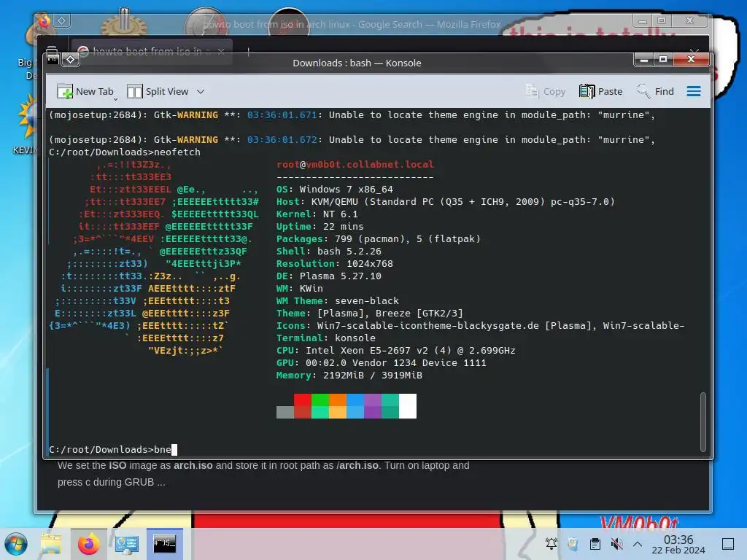
Task: Toggle the Konsole keep-on-all-desktops diamond button
Action: 71,60
